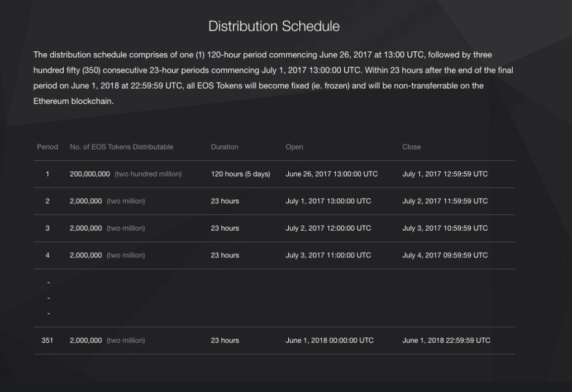Screen dimensions: 572x392
Task: Click period number 3 in the table
Action: tap(47, 228)
